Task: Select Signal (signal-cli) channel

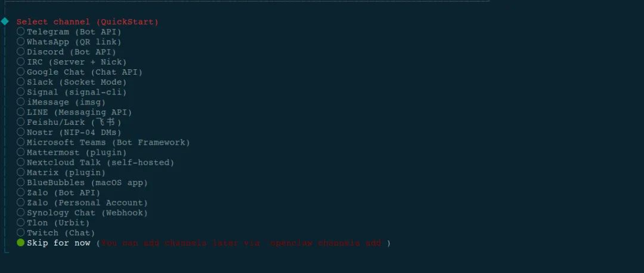Action: click(72, 92)
